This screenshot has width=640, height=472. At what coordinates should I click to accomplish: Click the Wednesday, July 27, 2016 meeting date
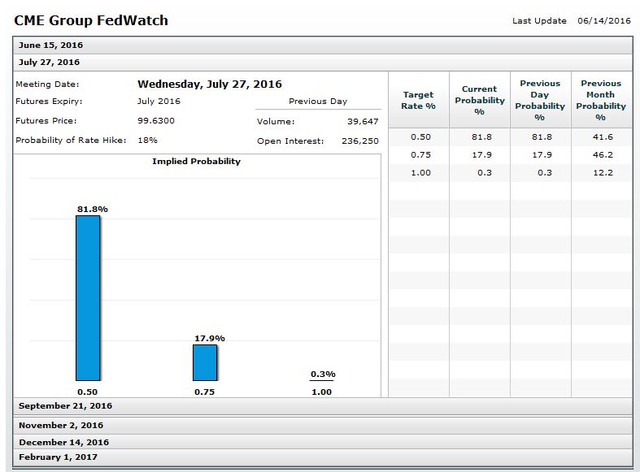coord(210,85)
